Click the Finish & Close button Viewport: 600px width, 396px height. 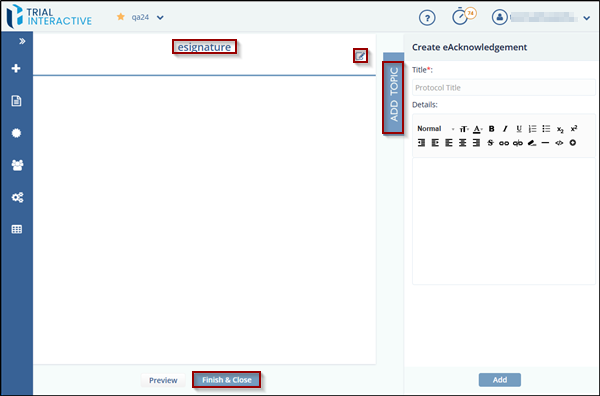point(227,380)
